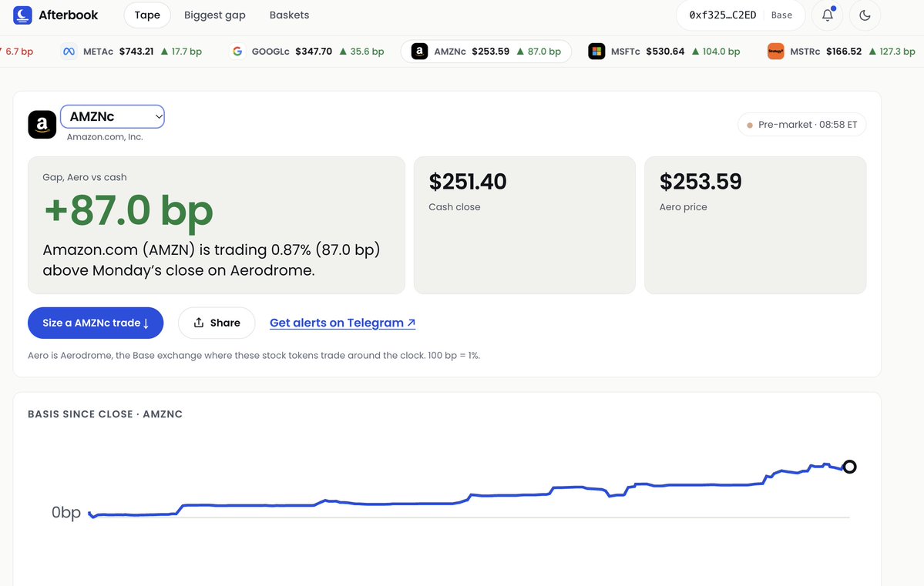924x586 pixels.
Task: Select AMZNc $253.59 ticker pill
Action: click(x=486, y=52)
